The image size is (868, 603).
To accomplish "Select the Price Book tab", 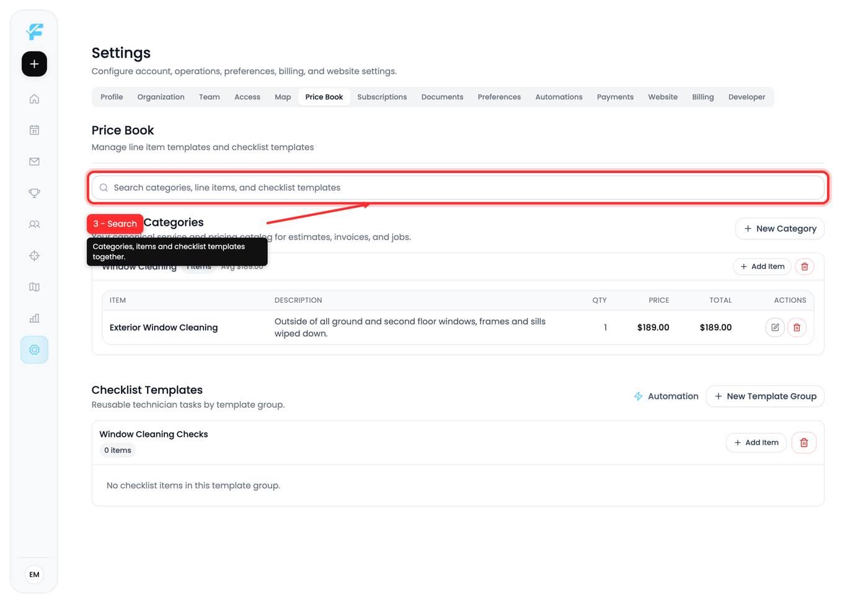I will click(x=324, y=97).
